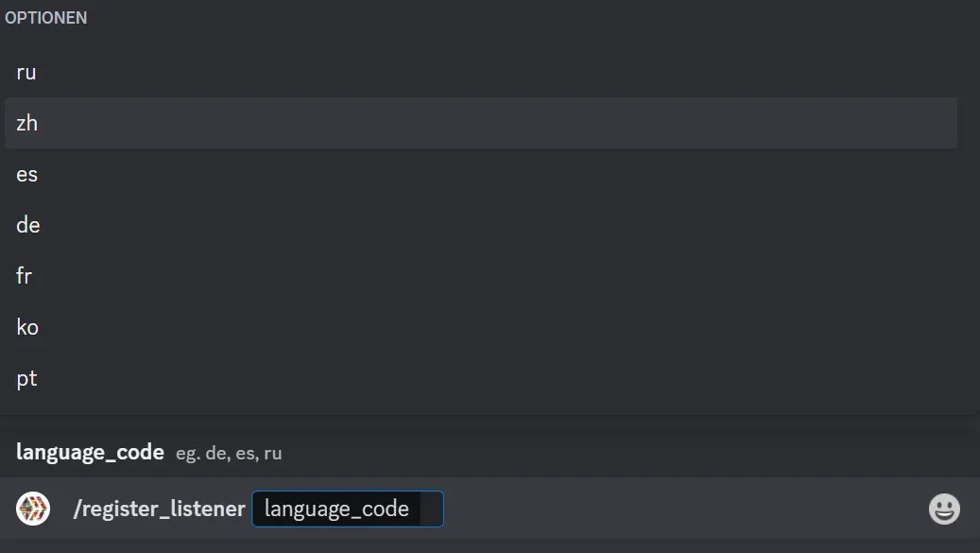This screenshot has height=553, width=980.
Task: Choose the French code suggestion entry
Action: coord(481,276)
